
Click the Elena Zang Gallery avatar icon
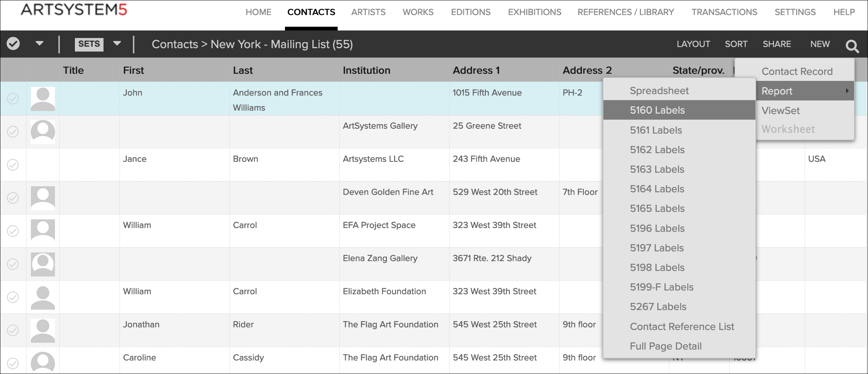(x=43, y=264)
